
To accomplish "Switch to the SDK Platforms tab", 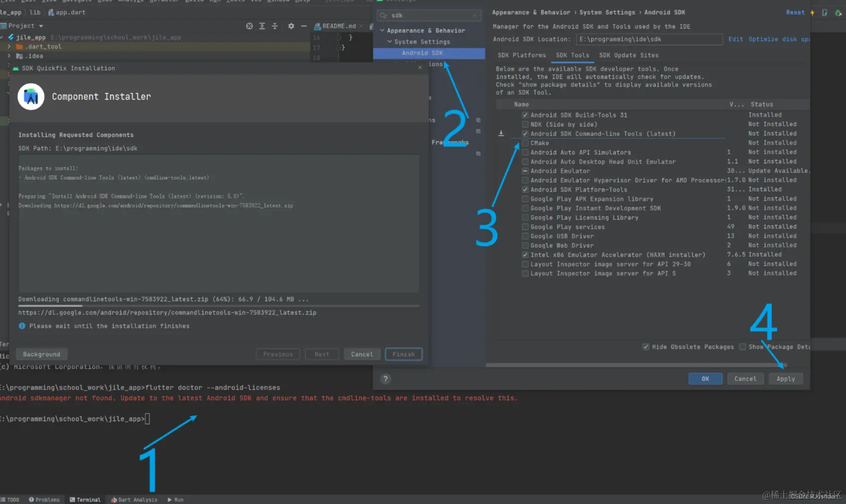I will pyautogui.click(x=522, y=55).
